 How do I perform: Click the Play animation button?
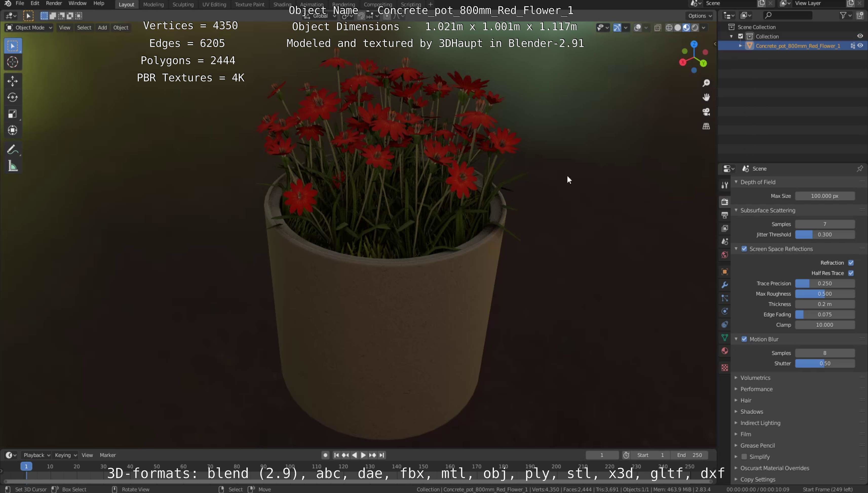click(363, 455)
